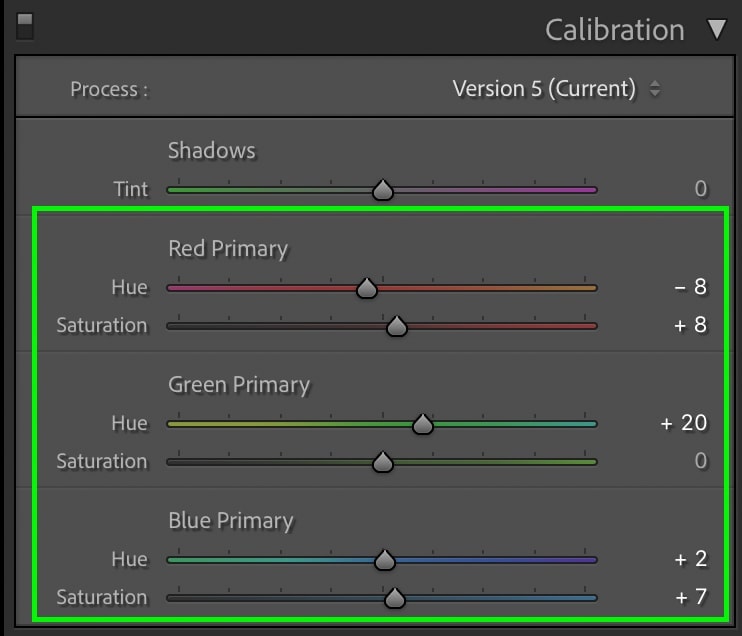Viewport: 742px width, 636px height.
Task: Click the Tint label under Shadows
Action: tap(130, 189)
